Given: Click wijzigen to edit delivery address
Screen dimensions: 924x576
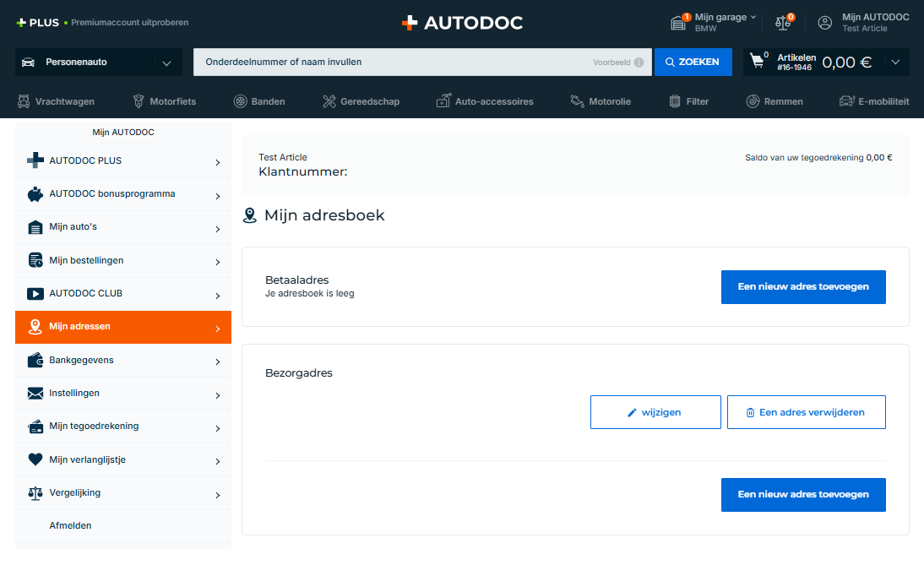Looking at the screenshot, I should 655,412.
